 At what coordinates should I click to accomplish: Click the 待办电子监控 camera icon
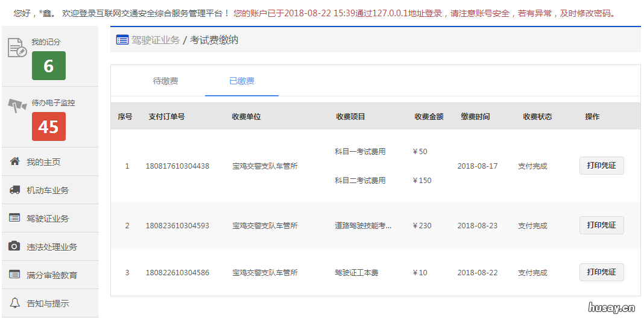pos(17,106)
